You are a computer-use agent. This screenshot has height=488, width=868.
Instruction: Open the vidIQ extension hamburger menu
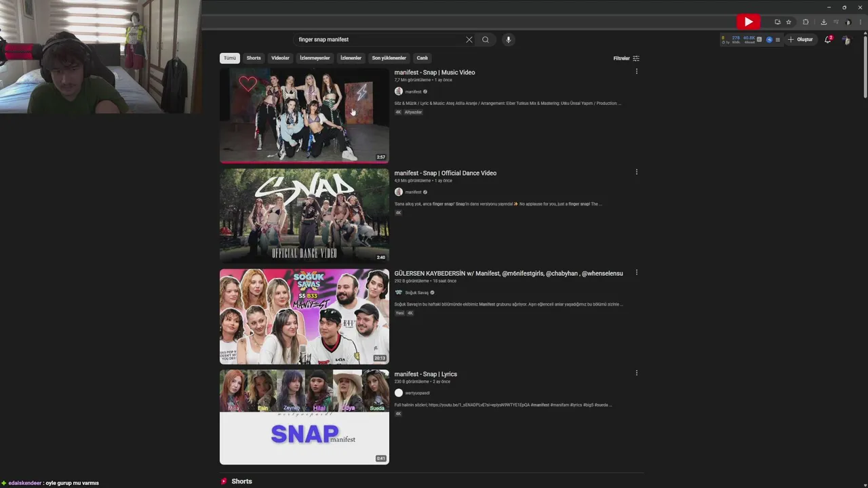pos(778,39)
